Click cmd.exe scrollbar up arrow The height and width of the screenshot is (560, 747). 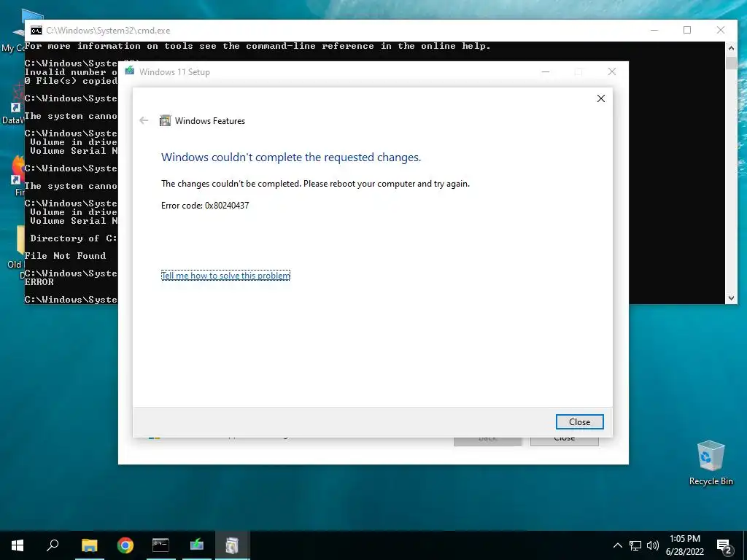click(731, 47)
